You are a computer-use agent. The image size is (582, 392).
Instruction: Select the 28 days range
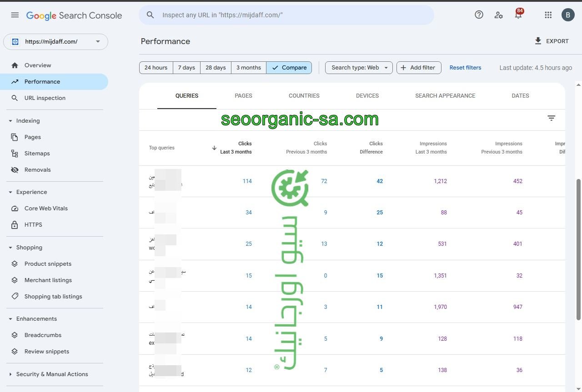click(216, 68)
